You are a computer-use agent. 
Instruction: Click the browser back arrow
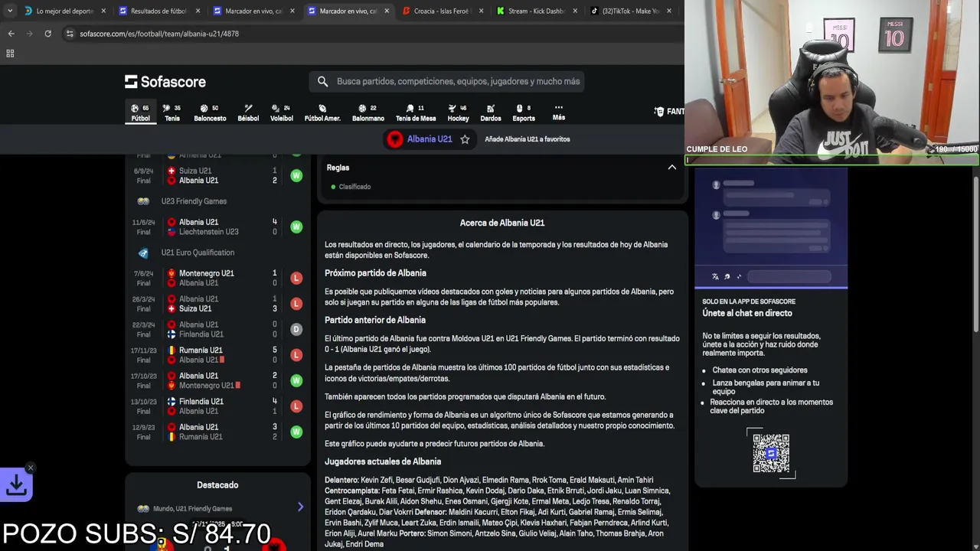tap(11, 34)
